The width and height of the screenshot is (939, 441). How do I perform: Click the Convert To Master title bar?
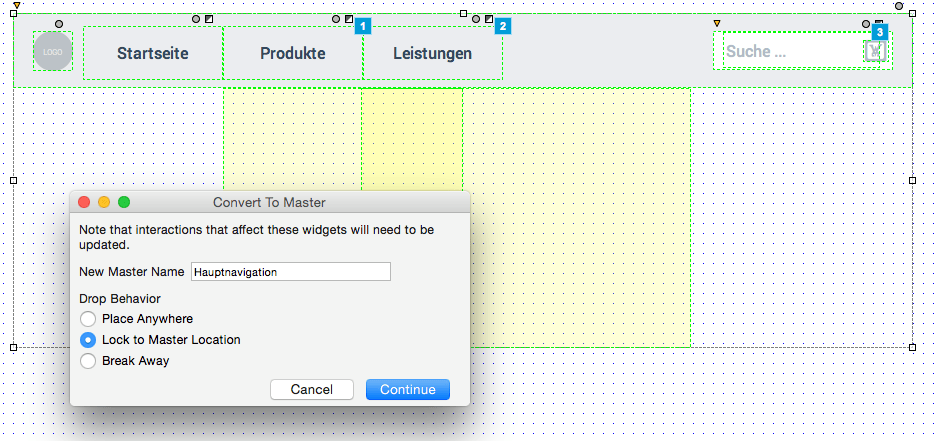coord(269,202)
